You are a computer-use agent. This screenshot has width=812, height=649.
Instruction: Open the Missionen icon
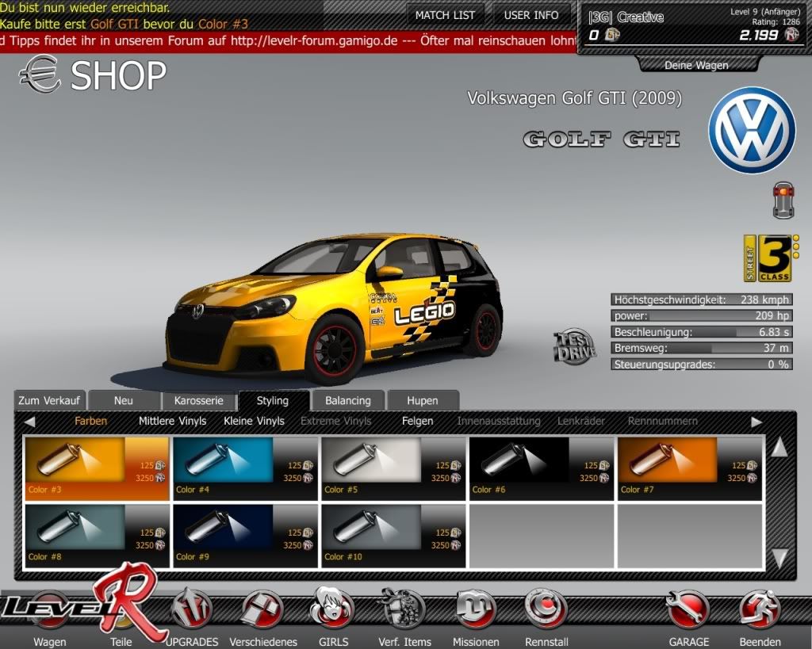pos(475,610)
